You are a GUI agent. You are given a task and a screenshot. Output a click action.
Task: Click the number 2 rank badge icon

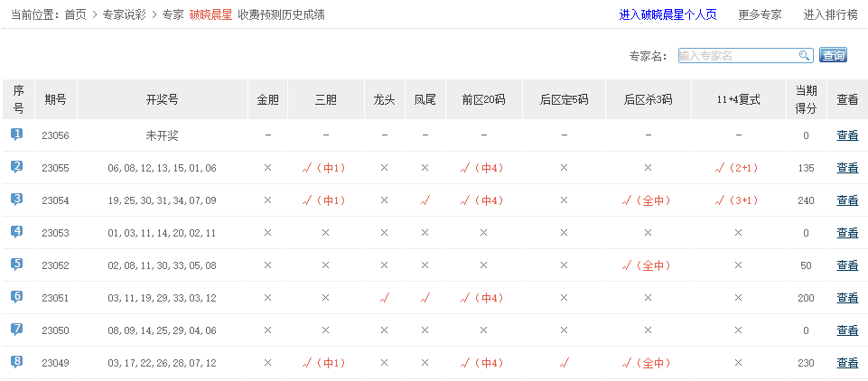[x=17, y=167]
